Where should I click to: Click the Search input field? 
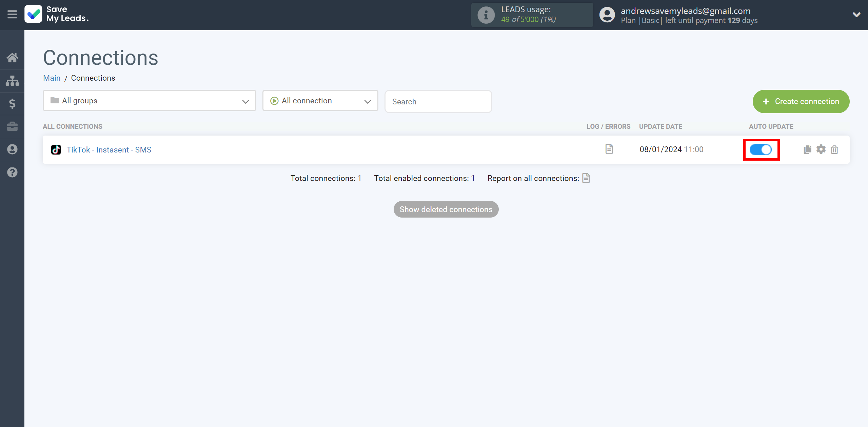(x=438, y=101)
